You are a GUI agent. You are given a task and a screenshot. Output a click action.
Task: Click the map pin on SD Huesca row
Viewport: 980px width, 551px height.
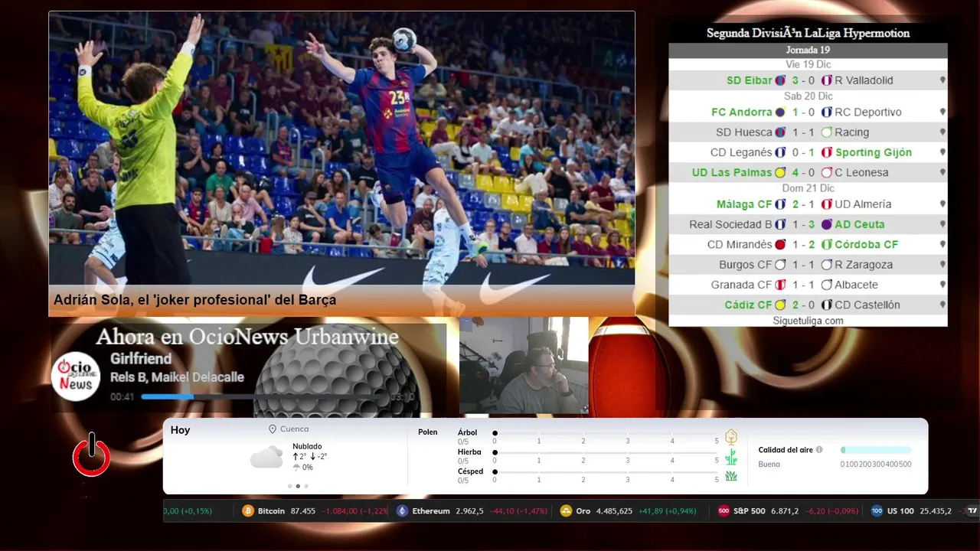942,132
